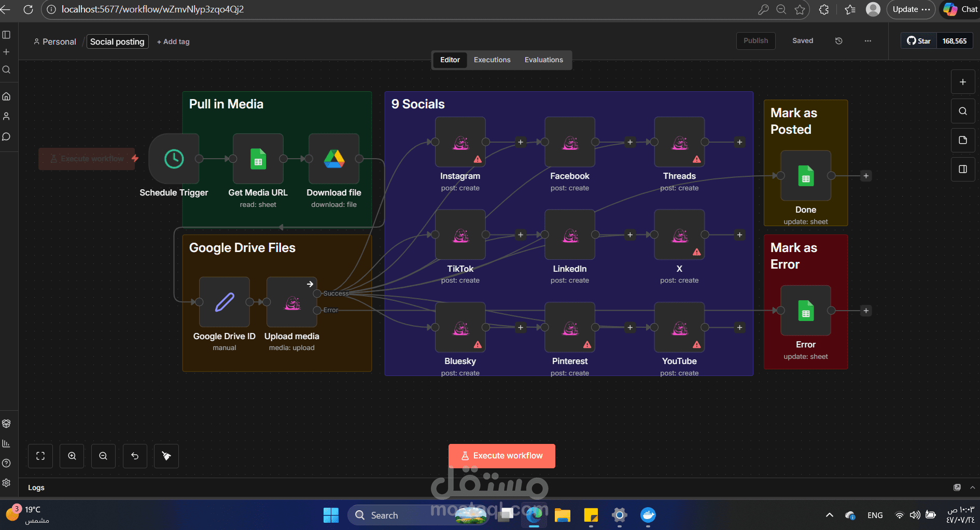Open node search from the right toolbar

tap(963, 111)
